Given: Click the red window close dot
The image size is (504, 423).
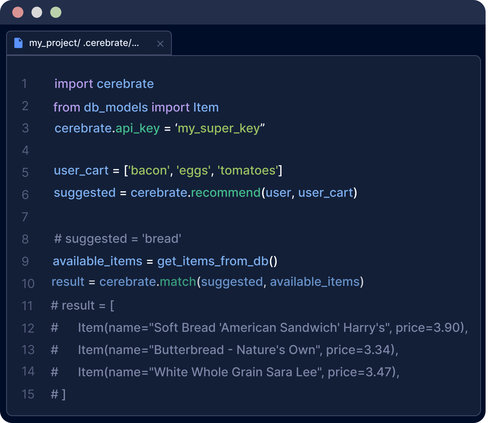Looking at the screenshot, I should pyautogui.click(x=18, y=12).
